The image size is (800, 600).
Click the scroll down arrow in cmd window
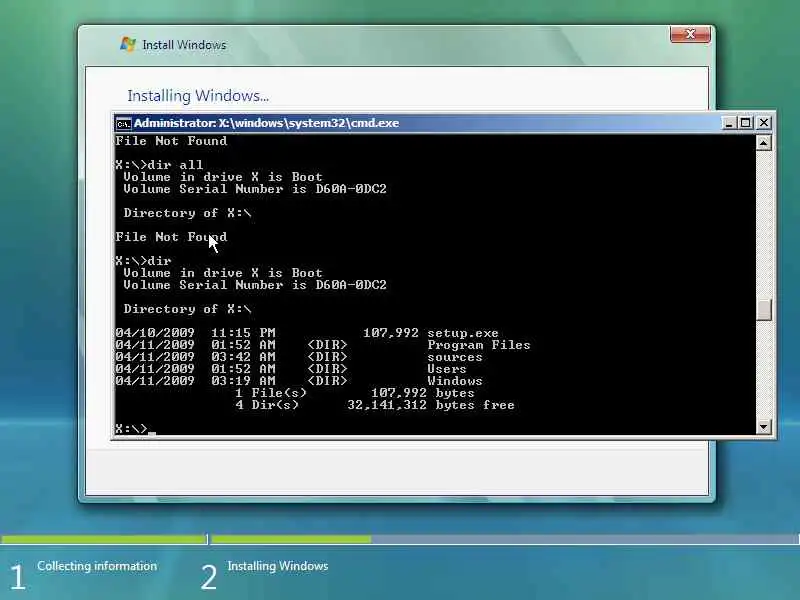coord(763,427)
